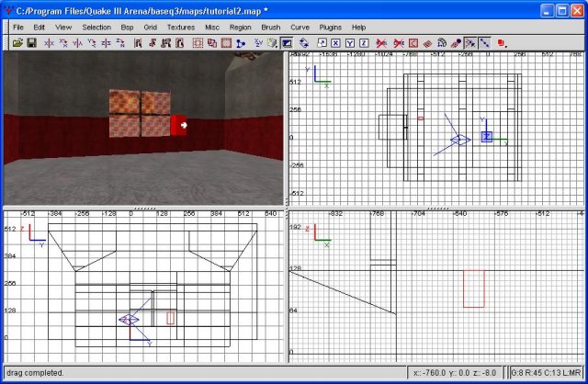
Task: Open the Edit menu
Action: (x=39, y=28)
